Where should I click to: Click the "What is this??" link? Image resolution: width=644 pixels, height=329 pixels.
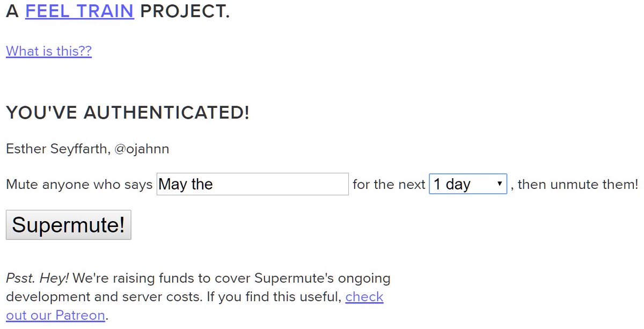(x=49, y=51)
